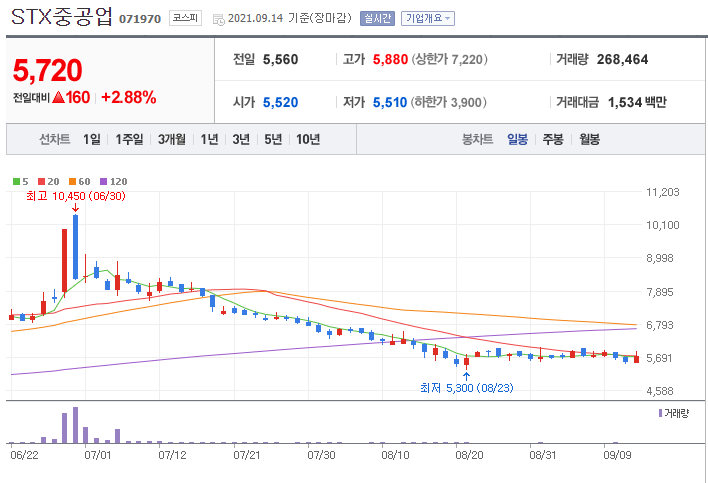Select the 1주일 line chart period
This screenshot has height=483, width=708.
pos(129,139)
